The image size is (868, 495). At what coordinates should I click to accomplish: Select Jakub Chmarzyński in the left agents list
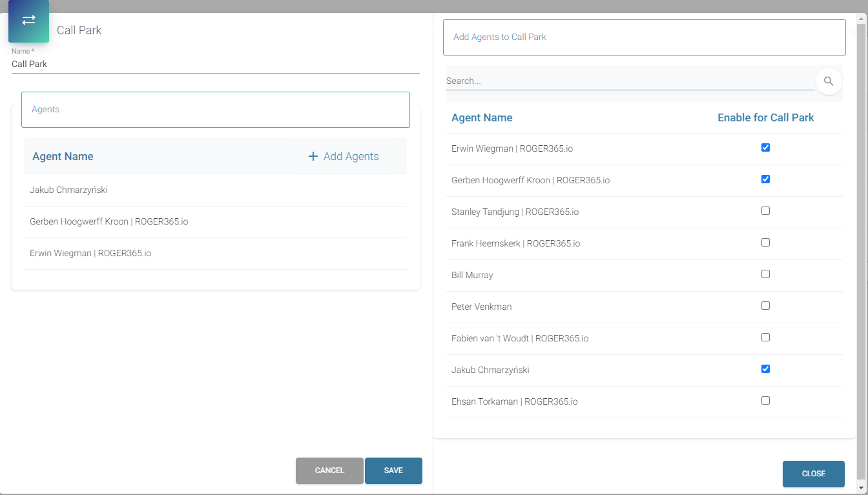pyautogui.click(x=68, y=190)
